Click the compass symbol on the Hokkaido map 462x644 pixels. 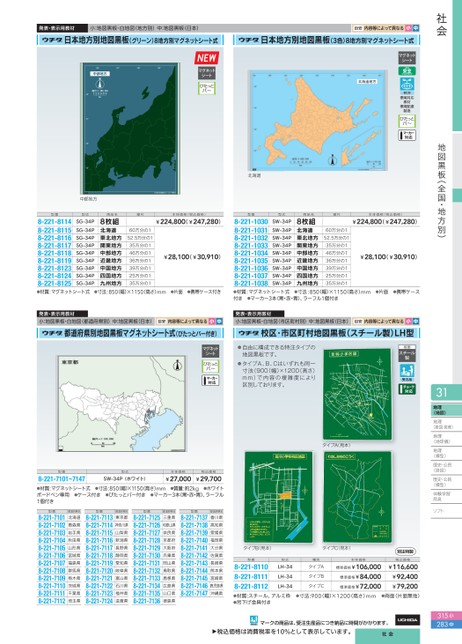point(334,160)
